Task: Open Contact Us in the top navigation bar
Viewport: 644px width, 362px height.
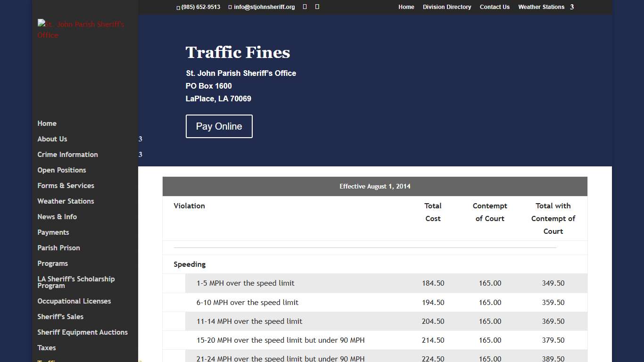Action: coord(495,7)
